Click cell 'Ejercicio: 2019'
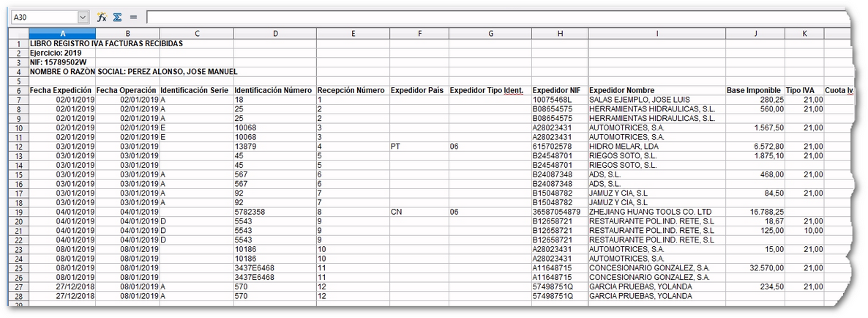Screen dimensions: 868x318 click(56, 53)
